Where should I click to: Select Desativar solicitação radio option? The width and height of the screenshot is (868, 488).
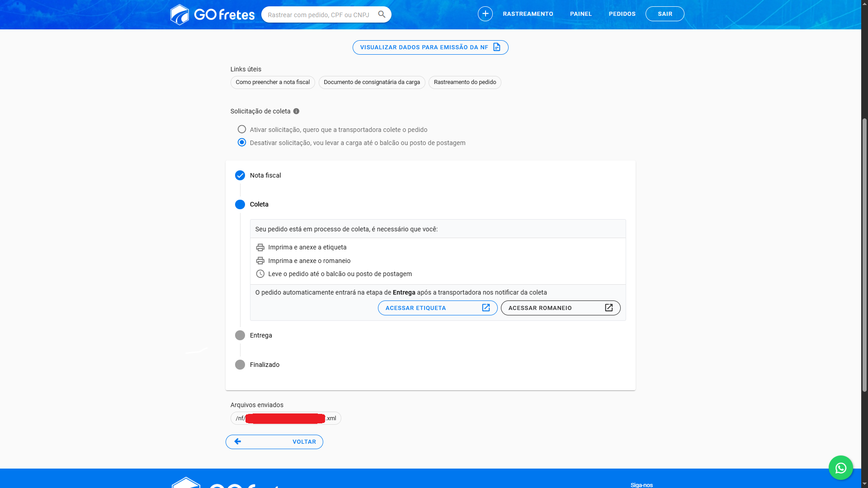click(242, 143)
